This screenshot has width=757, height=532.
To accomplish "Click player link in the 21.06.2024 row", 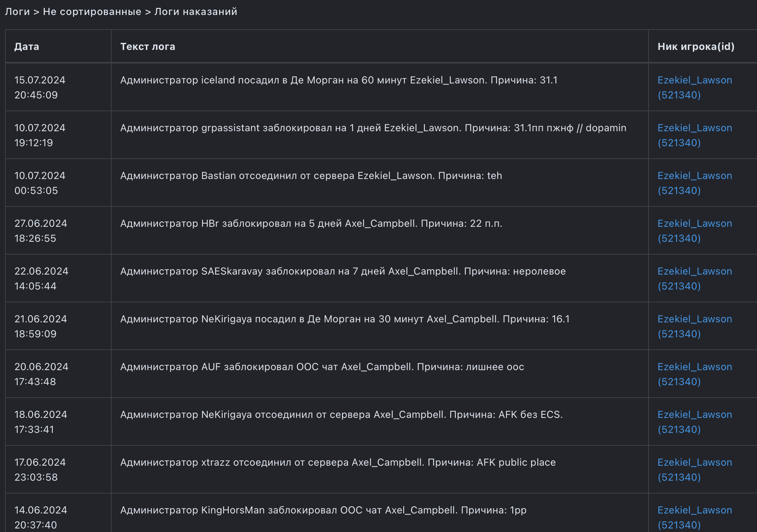I will tap(695, 326).
